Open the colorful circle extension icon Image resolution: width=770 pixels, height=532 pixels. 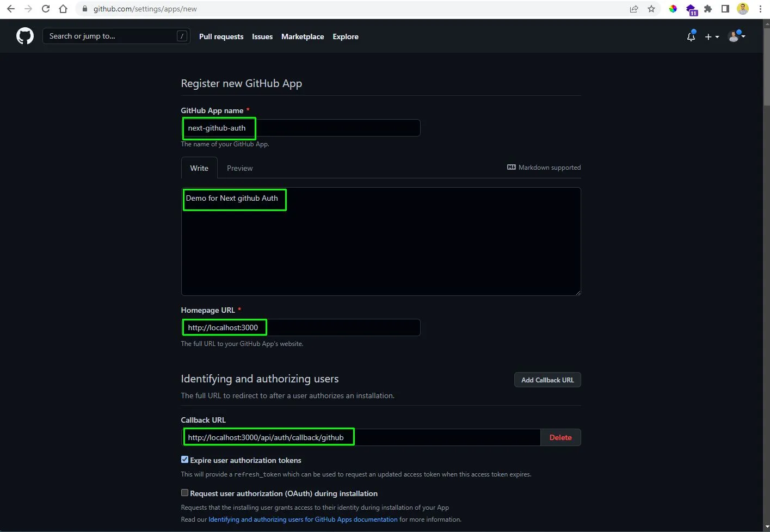click(673, 9)
